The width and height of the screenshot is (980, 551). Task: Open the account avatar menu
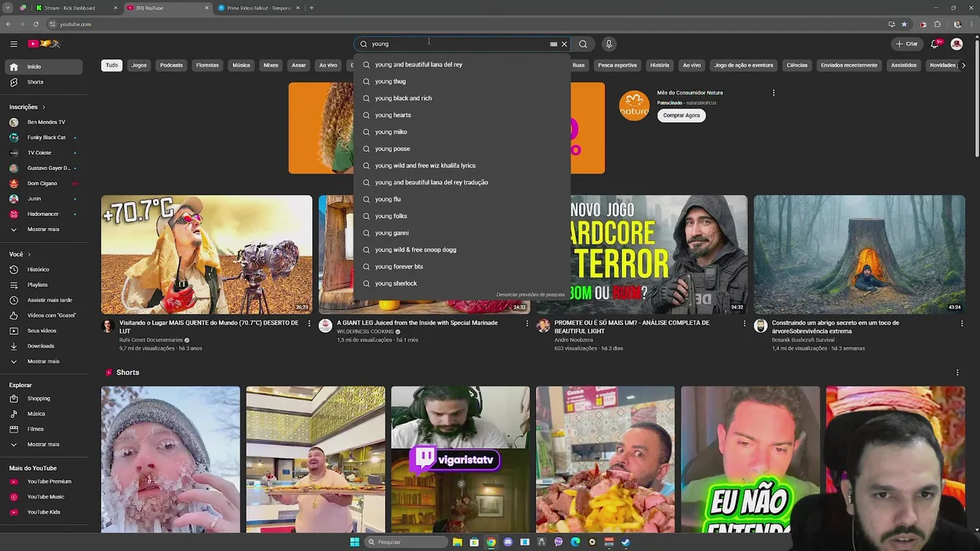click(956, 44)
